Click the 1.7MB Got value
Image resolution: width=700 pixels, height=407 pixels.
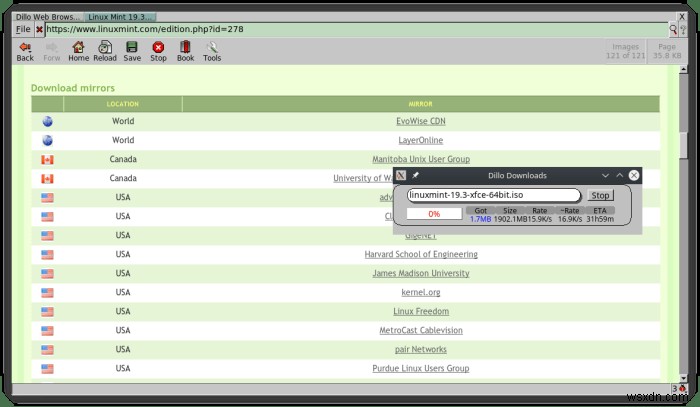[x=480, y=219]
